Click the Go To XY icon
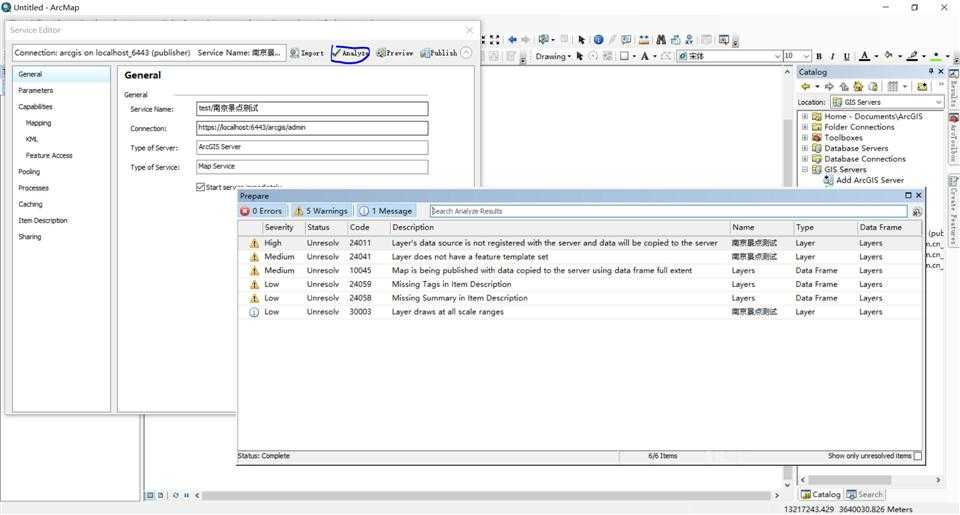The height and width of the screenshot is (515, 960). [x=689, y=40]
